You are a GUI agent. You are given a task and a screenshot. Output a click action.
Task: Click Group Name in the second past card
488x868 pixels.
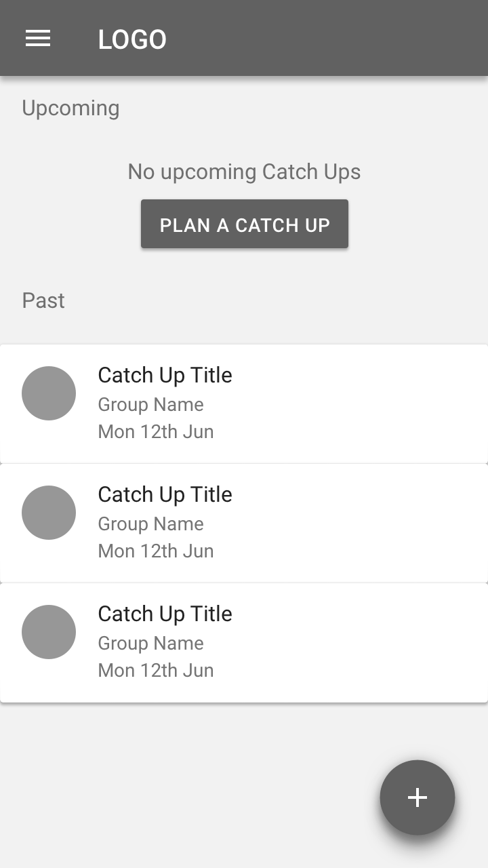tap(150, 524)
